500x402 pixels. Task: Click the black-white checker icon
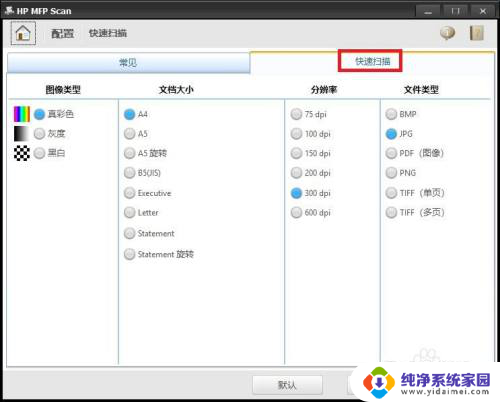pos(22,153)
